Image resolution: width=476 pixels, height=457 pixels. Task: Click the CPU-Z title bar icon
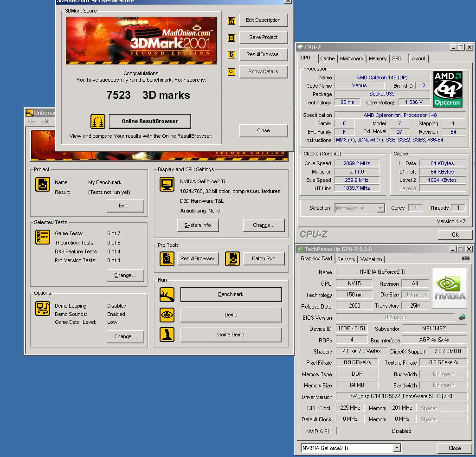pos(301,47)
